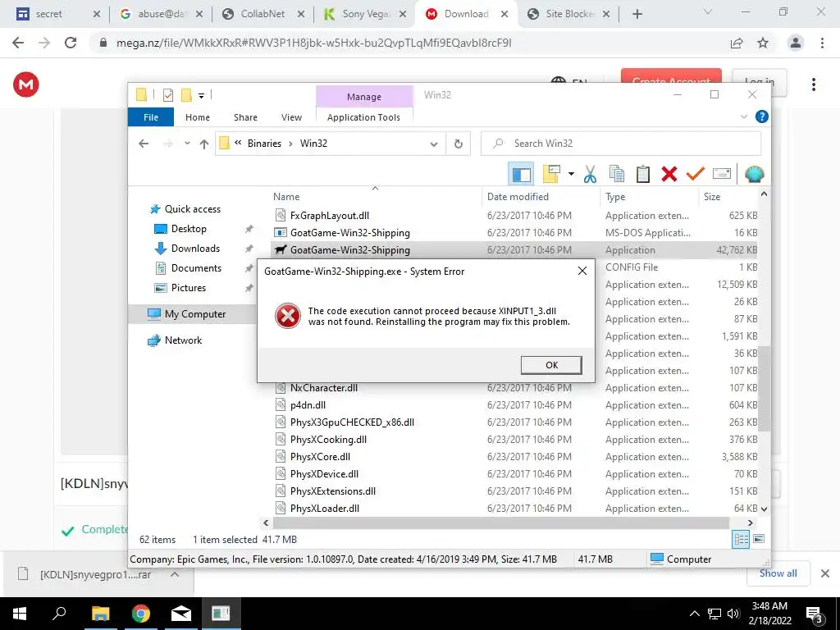This screenshot has width=840, height=630.
Task: Click the horizontal scrollbar right arrow
Action: point(750,523)
